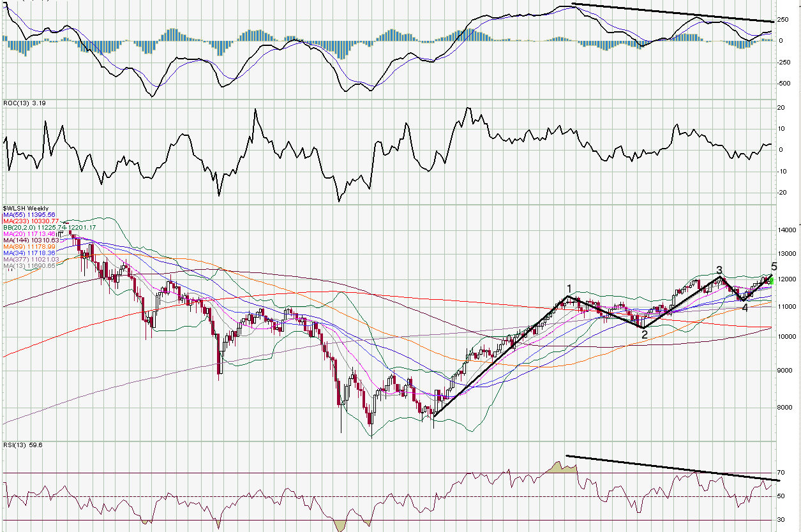Image resolution: width=801 pixels, height=532 pixels.
Task: Click the -250 value on top indicator axis
Action: (784, 62)
